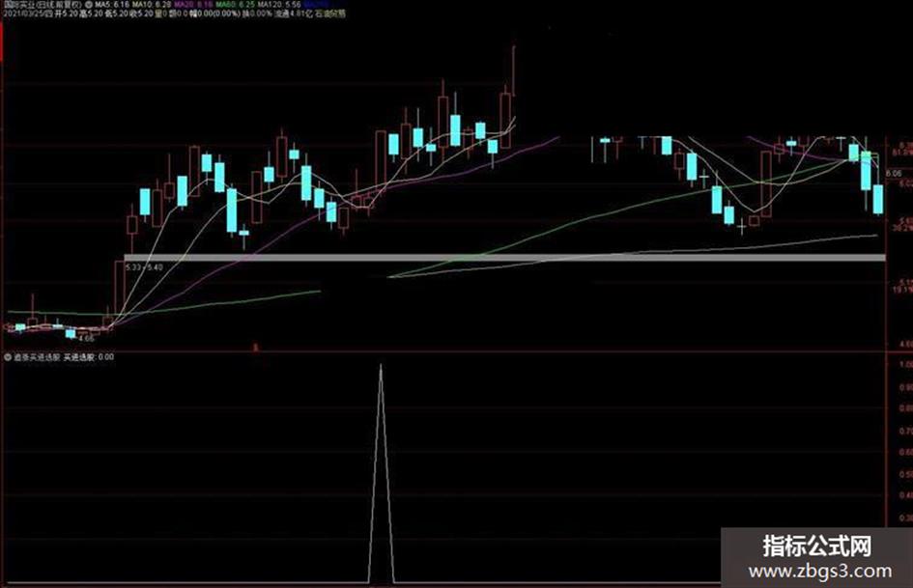Click the red marker on the time axis
The image size is (913, 588).
(255, 348)
